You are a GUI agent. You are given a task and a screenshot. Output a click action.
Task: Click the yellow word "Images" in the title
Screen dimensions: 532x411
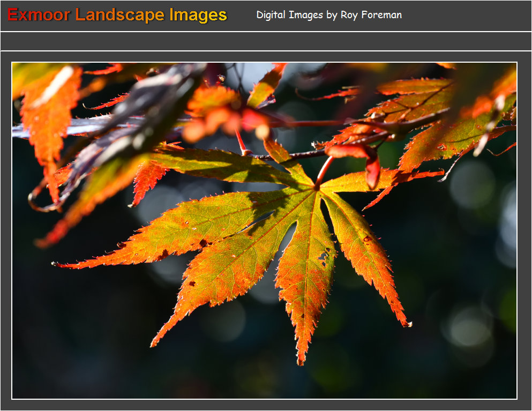tap(198, 15)
